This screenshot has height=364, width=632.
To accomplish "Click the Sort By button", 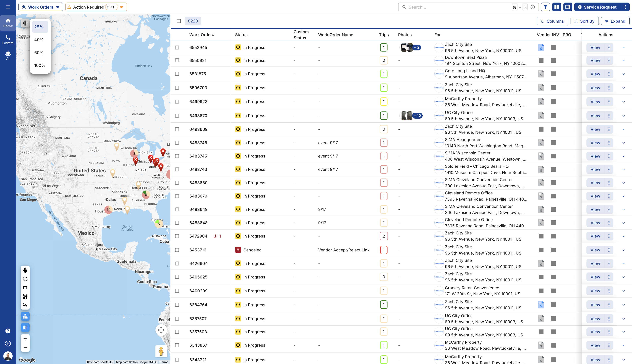I will 584,21.
